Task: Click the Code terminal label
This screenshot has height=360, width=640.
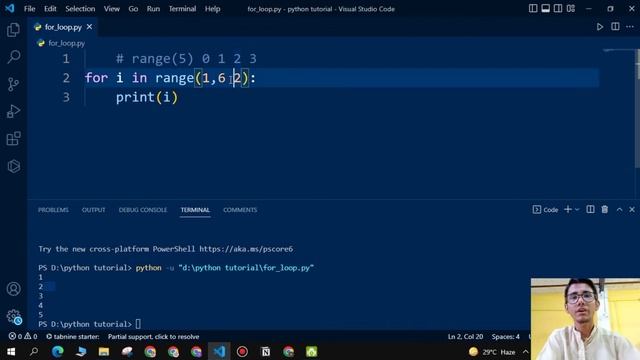Action: [x=545, y=210]
